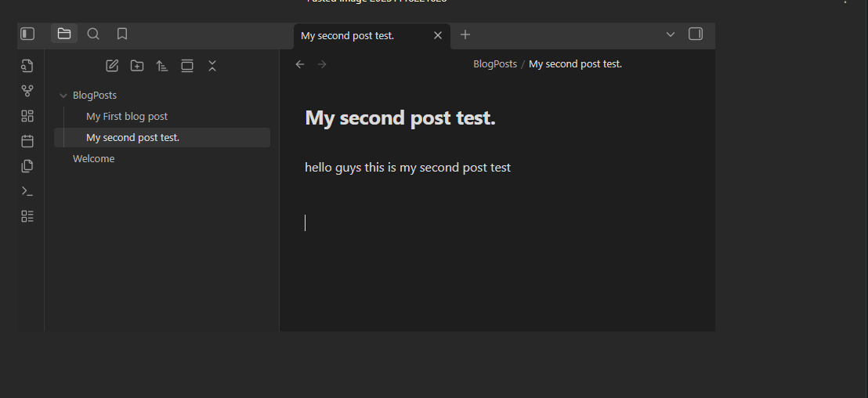Image resolution: width=868 pixels, height=398 pixels.
Task: Open the tab list dropdown arrow
Action: coord(671,34)
